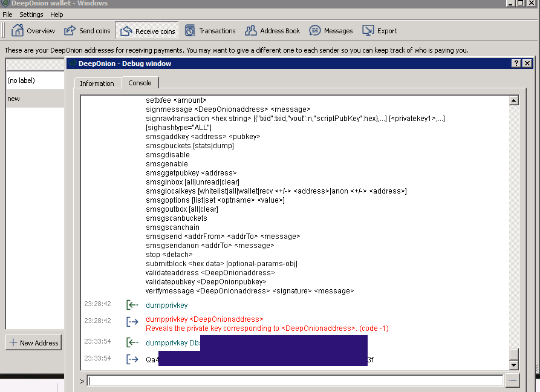Open the Messages label
Screen dimensions: 540x392
pyautogui.click(x=338, y=31)
